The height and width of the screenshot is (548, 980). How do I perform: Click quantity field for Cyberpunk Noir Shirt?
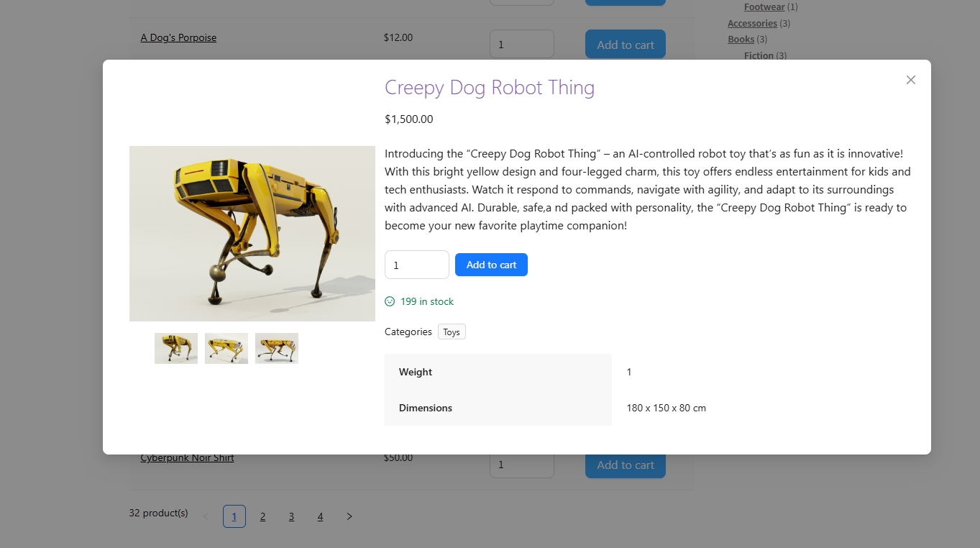point(522,465)
